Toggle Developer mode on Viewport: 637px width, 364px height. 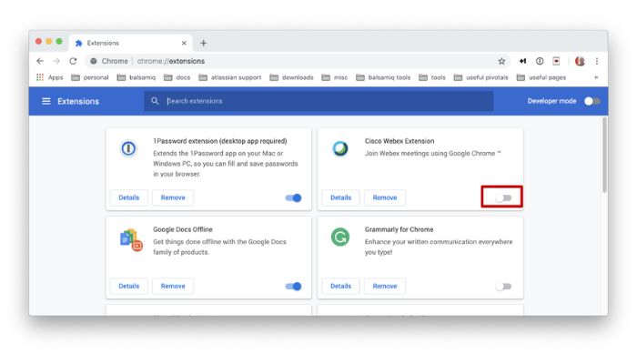(x=591, y=101)
